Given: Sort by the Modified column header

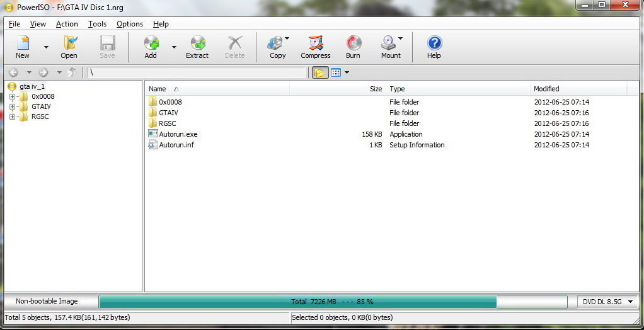Looking at the screenshot, I should (x=578, y=89).
